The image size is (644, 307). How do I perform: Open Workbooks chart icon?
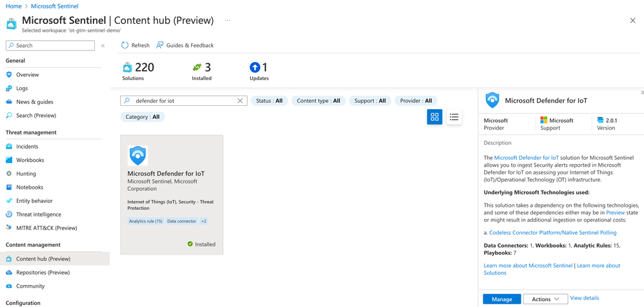click(9, 160)
